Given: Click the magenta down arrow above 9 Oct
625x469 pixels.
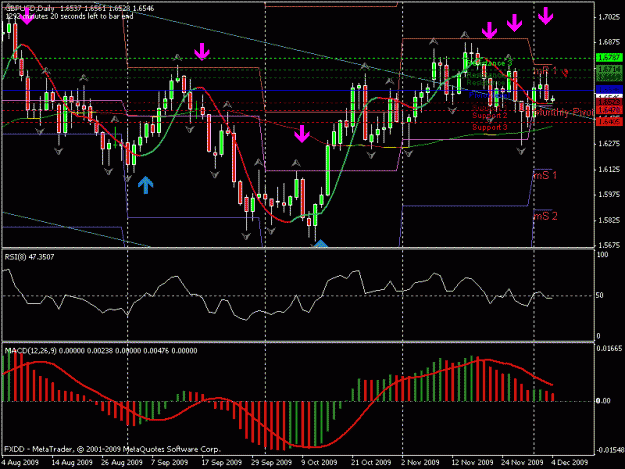Looking at the screenshot, I should [x=302, y=133].
